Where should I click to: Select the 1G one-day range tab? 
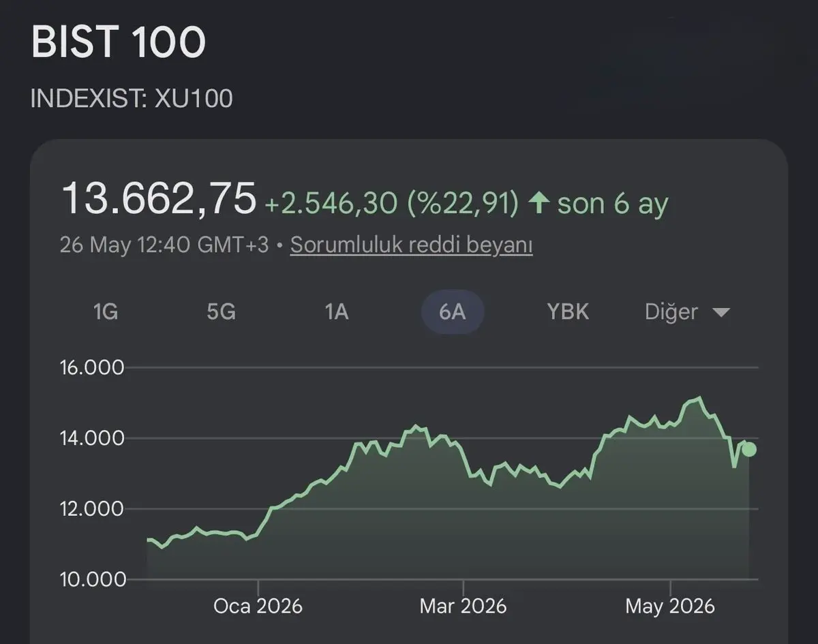(x=106, y=312)
